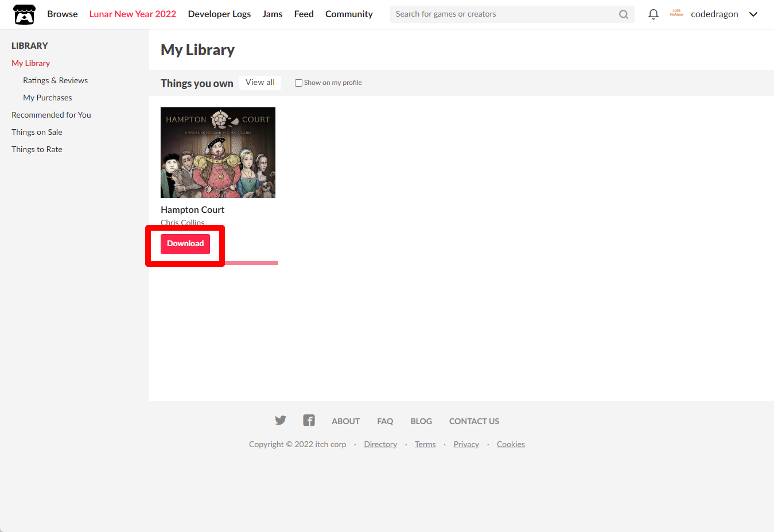The height and width of the screenshot is (532, 774).
Task: Open the Twitter icon in footer
Action: (x=281, y=420)
